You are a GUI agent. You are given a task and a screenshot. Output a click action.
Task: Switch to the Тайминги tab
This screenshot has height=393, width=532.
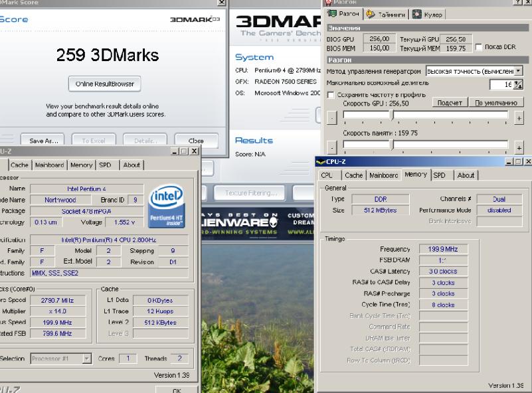386,14
